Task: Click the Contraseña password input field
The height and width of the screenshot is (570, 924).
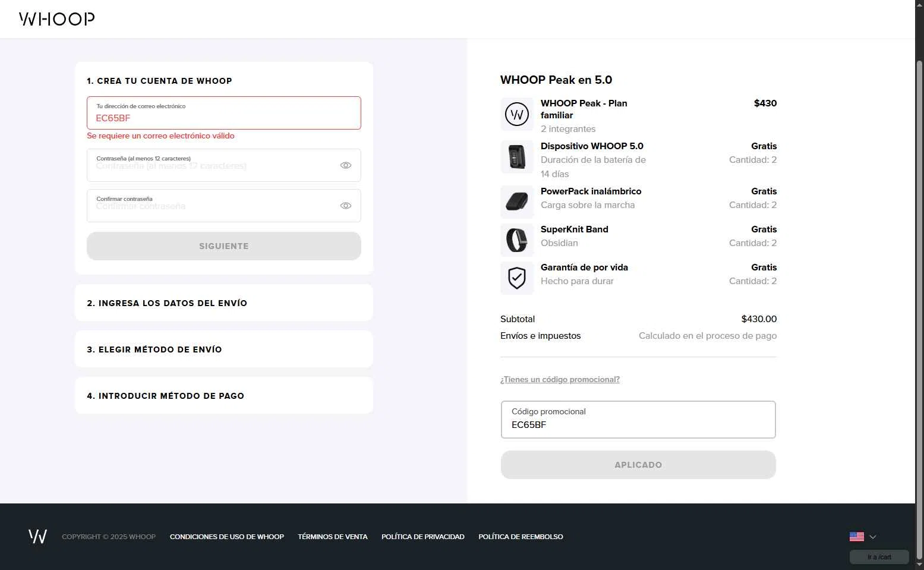Action: (x=224, y=165)
